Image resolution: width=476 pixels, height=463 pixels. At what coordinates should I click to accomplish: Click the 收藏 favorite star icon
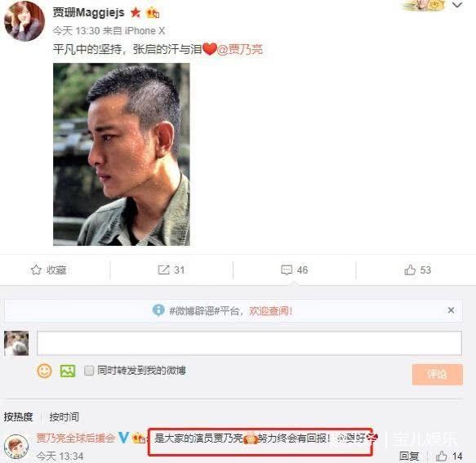36,269
